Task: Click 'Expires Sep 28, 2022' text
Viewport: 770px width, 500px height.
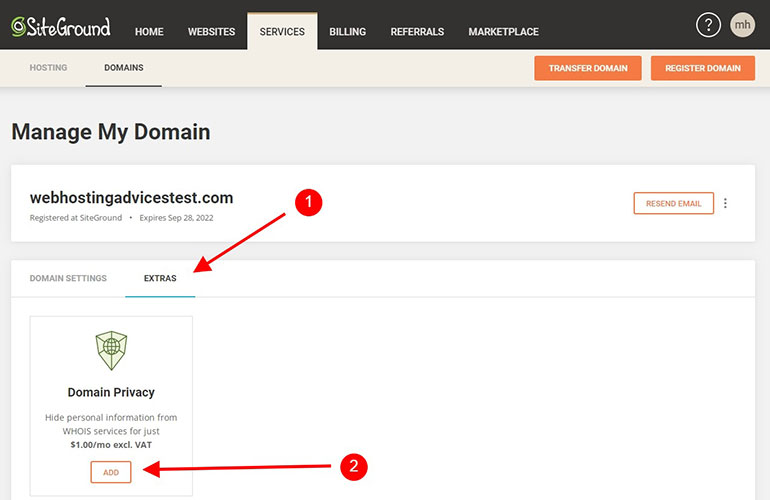Action: click(176, 218)
